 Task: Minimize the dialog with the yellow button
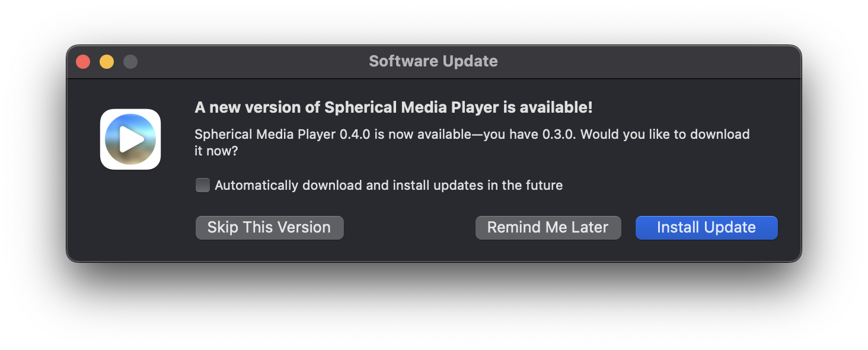point(107,62)
